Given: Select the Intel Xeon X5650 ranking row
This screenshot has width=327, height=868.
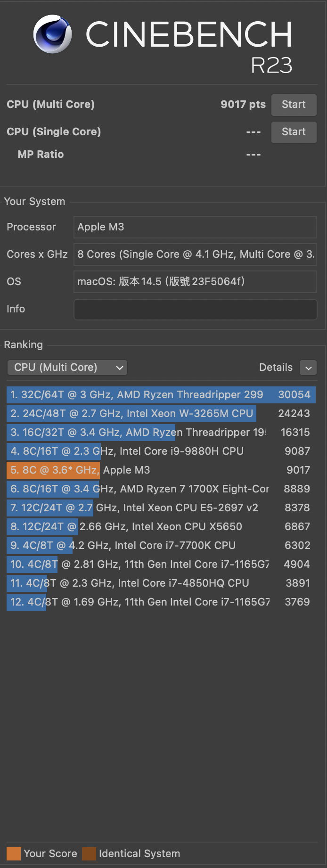Looking at the screenshot, I should coord(161,527).
